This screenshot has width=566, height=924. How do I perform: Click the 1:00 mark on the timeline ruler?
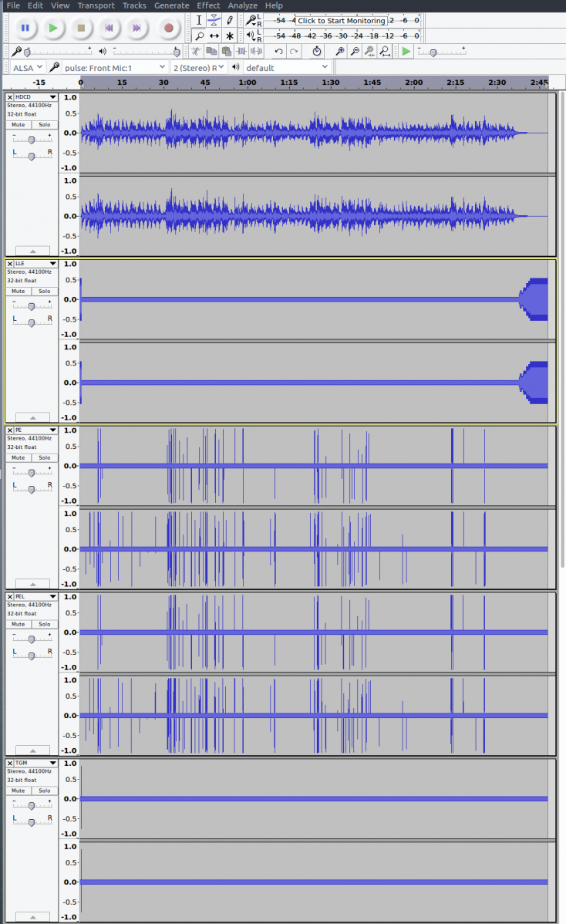point(247,82)
